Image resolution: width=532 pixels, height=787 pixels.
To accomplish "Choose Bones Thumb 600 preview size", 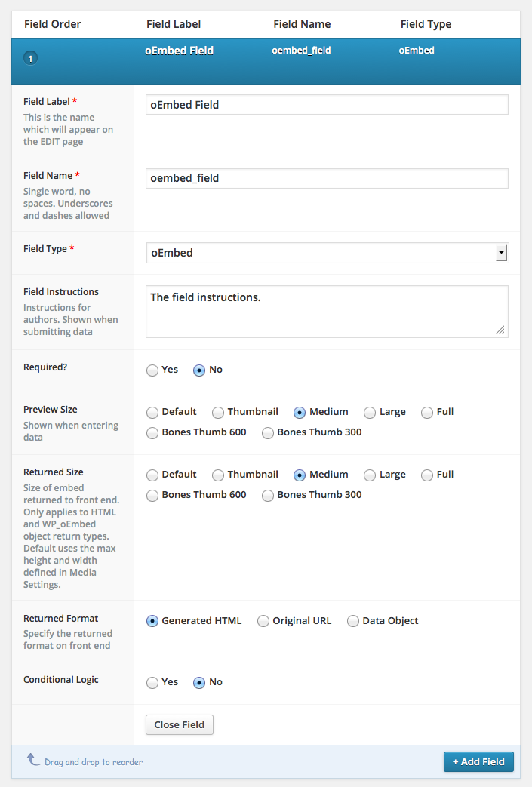I will point(152,433).
